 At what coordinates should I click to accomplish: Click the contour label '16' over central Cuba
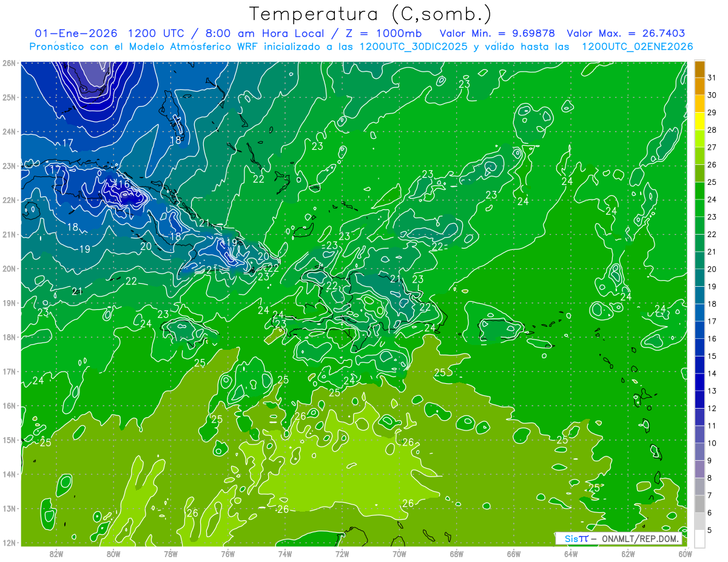[124, 184]
